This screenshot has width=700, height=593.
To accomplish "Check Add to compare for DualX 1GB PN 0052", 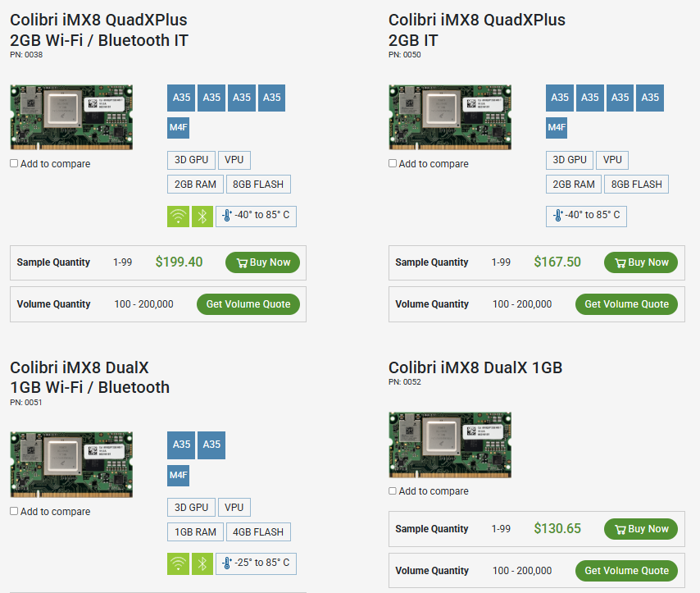I will click(x=393, y=490).
